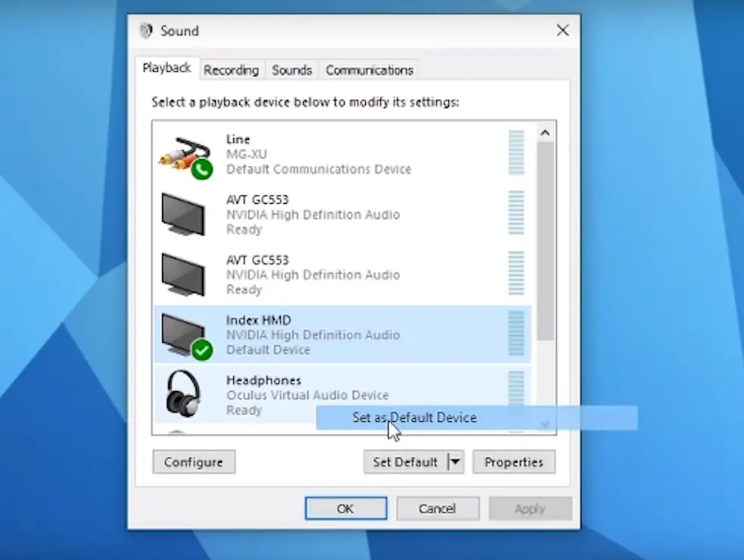The image size is (744, 560).
Task: Click 'Default Communications Device' status text
Action: point(318,169)
